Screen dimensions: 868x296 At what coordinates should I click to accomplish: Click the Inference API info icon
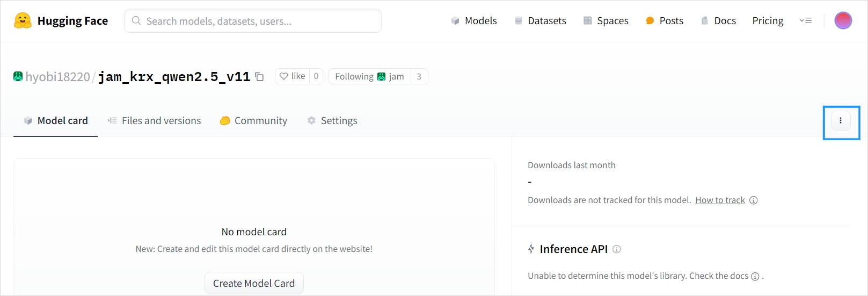(617, 249)
